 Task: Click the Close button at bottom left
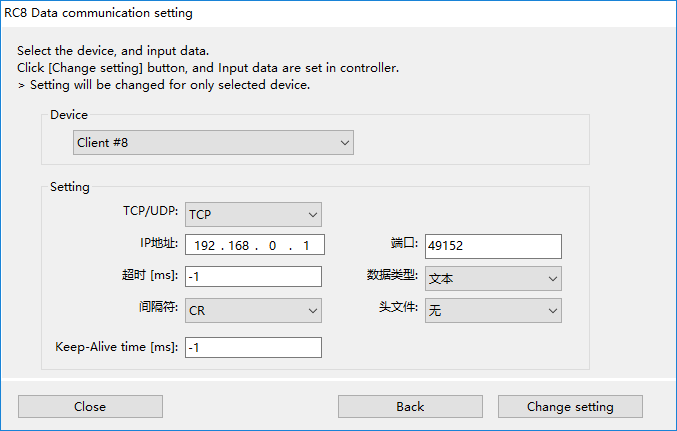coord(90,406)
